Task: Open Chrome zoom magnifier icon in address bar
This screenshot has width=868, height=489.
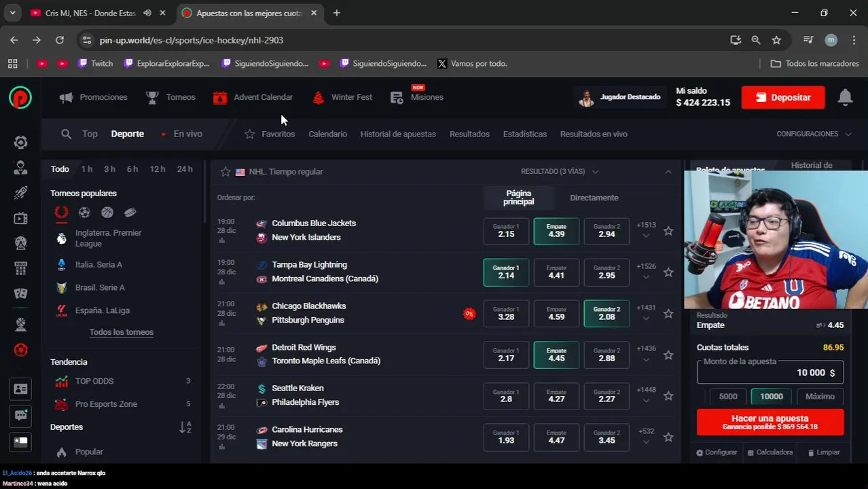Action: (755, 40)
